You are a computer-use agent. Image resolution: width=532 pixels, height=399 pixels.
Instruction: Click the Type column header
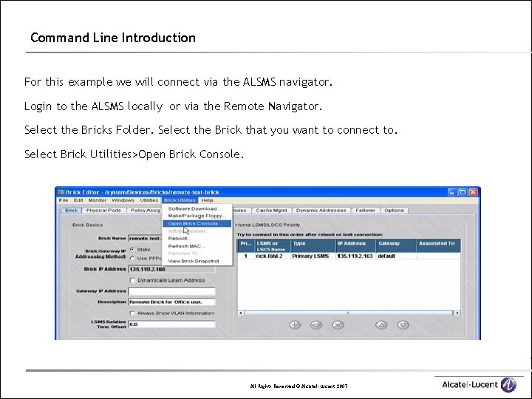[x=313, y=246]
